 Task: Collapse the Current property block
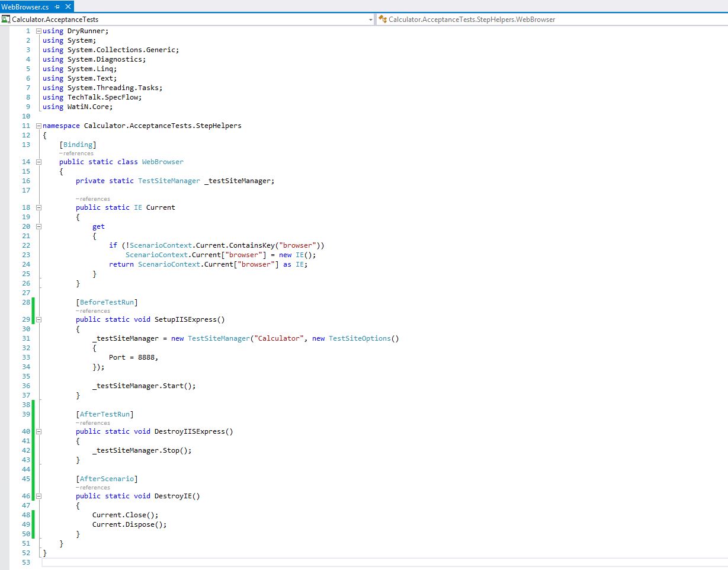(39, 207)
